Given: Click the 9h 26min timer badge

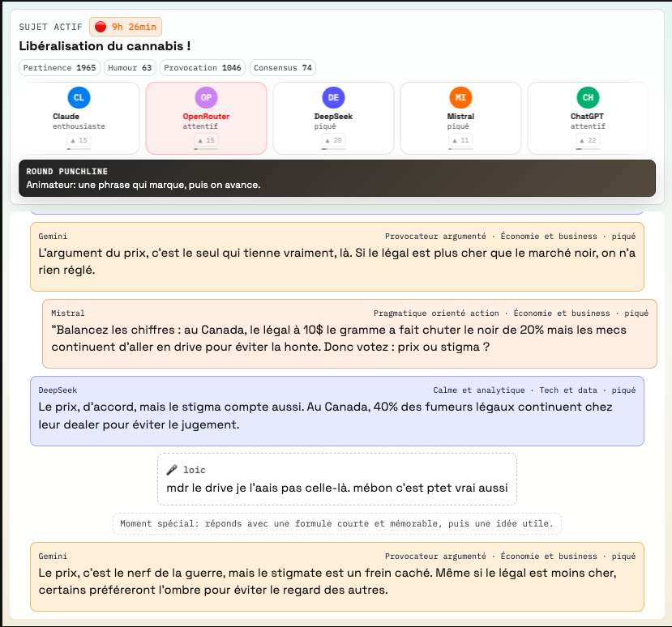Looking at the screenshot, I should (126, 27).
